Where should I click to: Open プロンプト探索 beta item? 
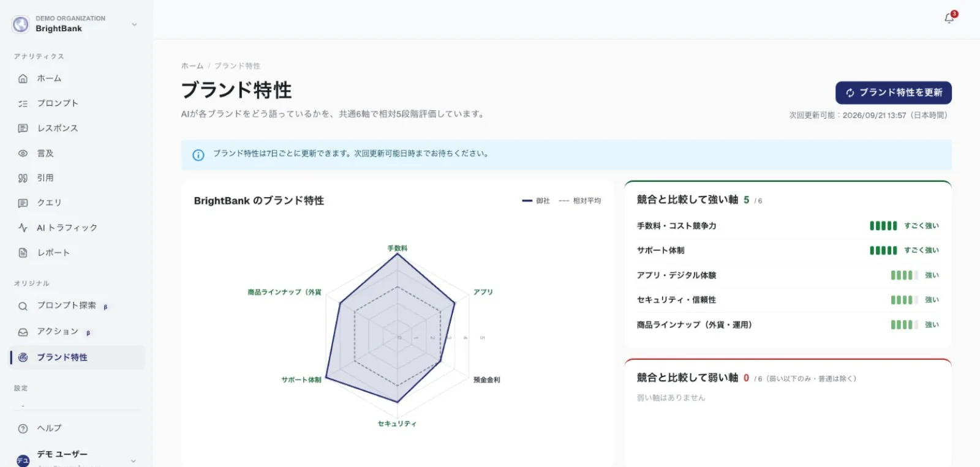tap(78, 306)
